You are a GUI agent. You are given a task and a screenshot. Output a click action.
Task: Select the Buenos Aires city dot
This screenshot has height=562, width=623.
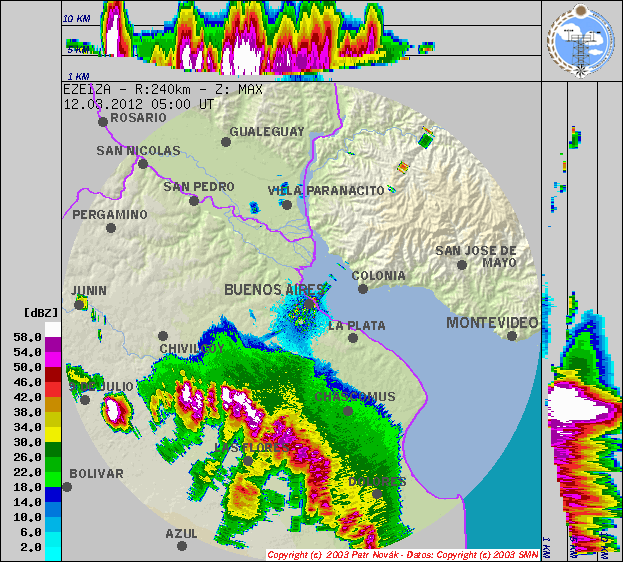click(x=309, y=304)
